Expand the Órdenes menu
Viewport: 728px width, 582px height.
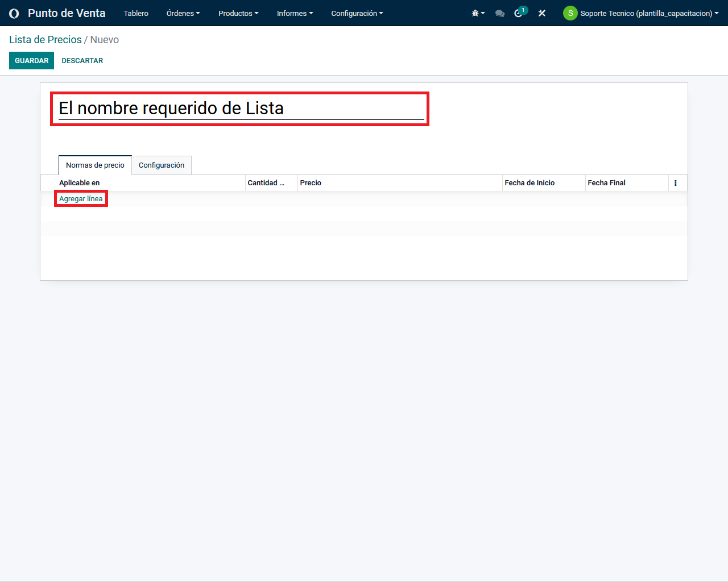(183, 13)
